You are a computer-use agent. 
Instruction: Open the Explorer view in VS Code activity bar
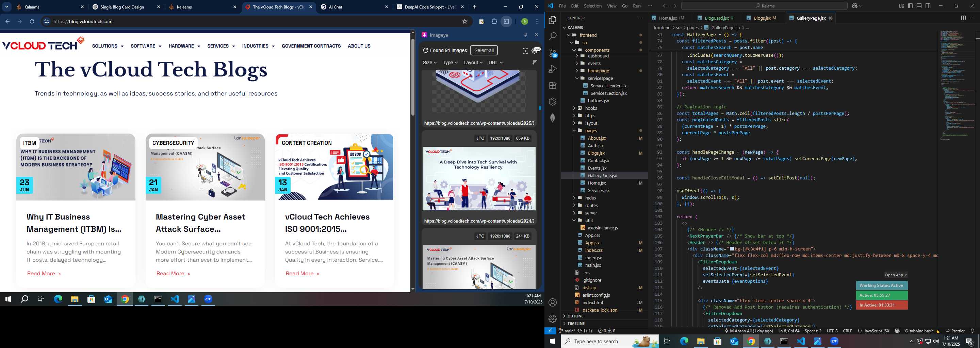552,20
